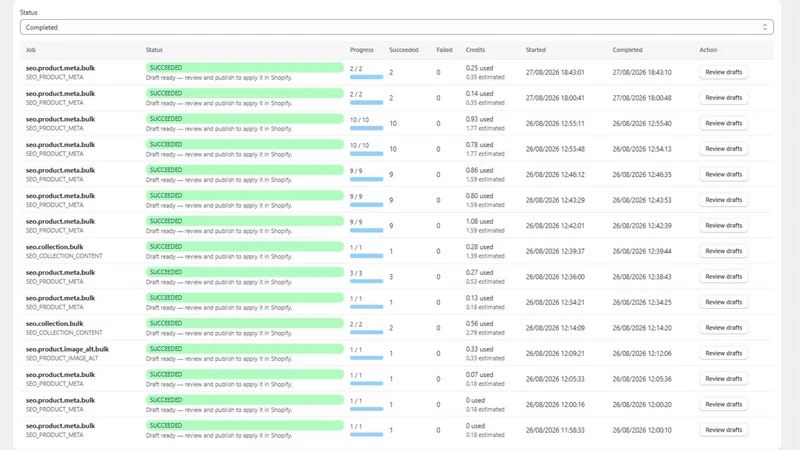
Task: Review drafts for job started 26/08/2026 12:55:11
Action: point(723,123)
